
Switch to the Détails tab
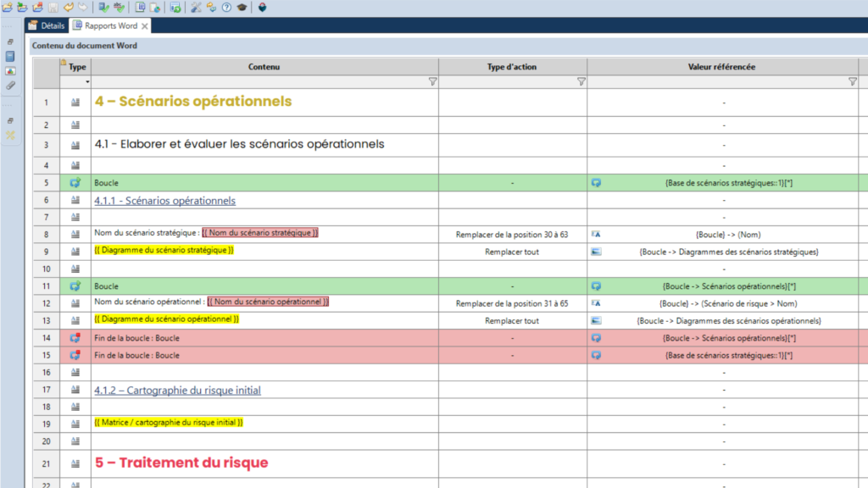pyautogui.click(x=51, y=25)
